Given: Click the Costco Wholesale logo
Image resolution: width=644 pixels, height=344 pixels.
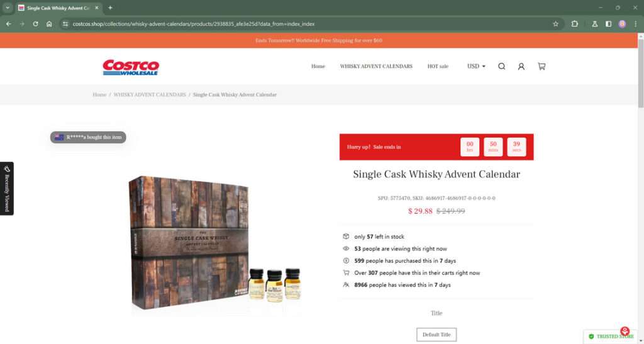Looking at the screenshot, I should point(131,68).
